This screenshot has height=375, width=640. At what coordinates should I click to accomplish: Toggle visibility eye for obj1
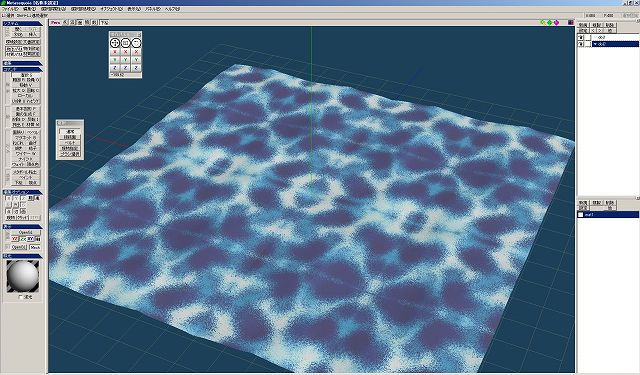click(x=580, y=38)
